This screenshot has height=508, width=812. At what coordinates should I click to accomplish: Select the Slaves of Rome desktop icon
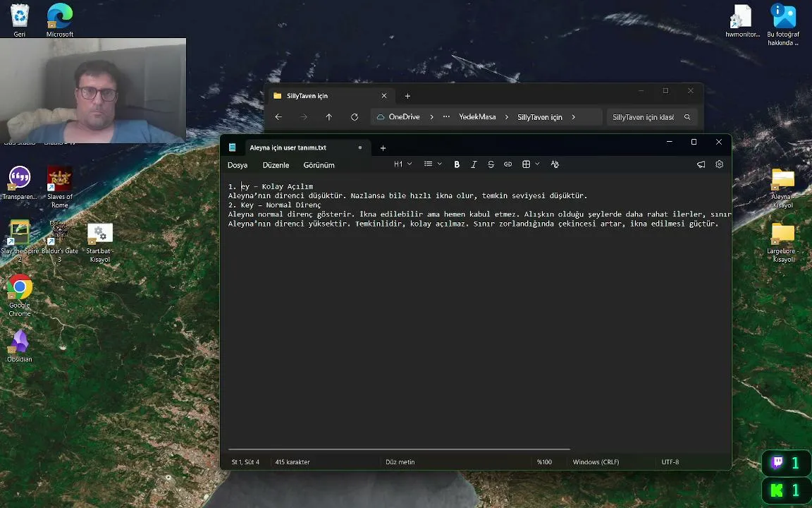point(59,187)
